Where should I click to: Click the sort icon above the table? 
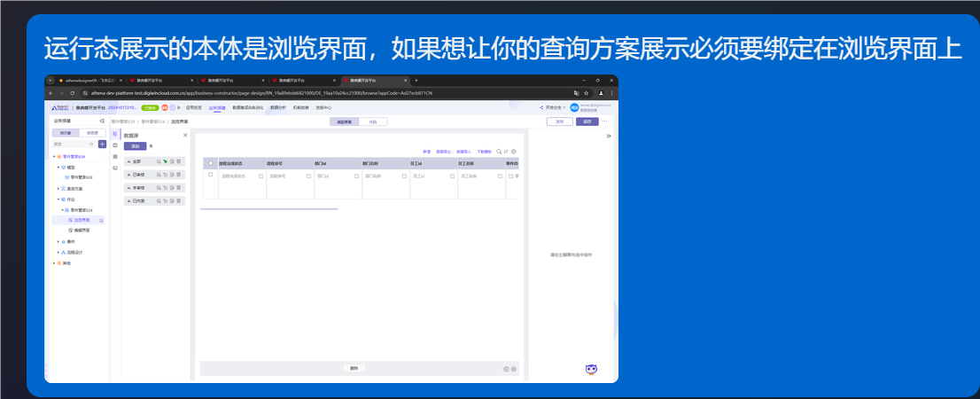(x=506, y=152)
